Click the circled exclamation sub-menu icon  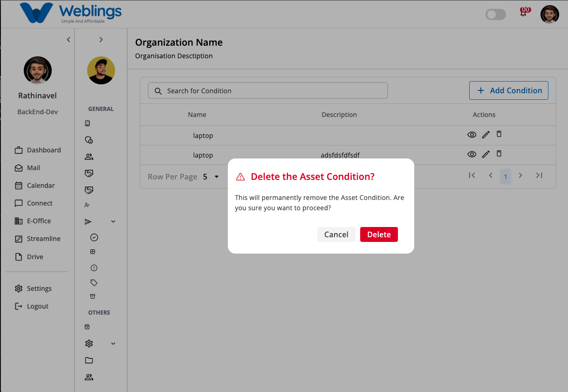tap(94, 268)
